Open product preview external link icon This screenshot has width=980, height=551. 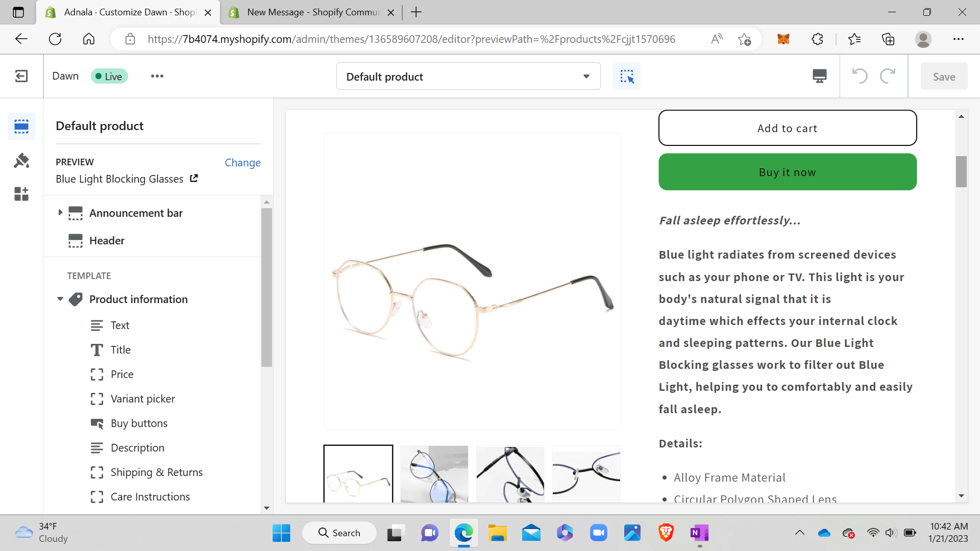[x=194, y=179]
